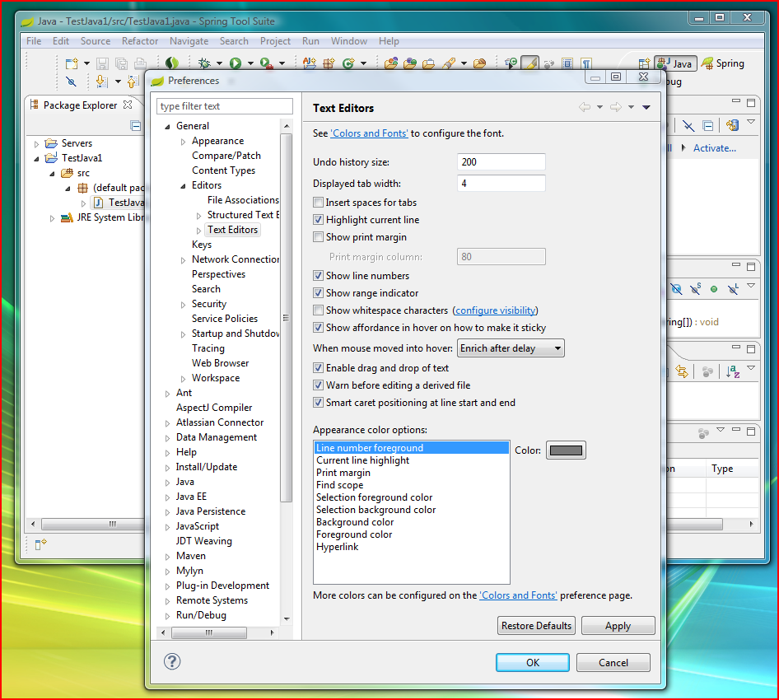The width and height of the screenshot is (779, 700).
Task: Uncheck Enable drag and drop of text
Action: (x=318, y=368)
